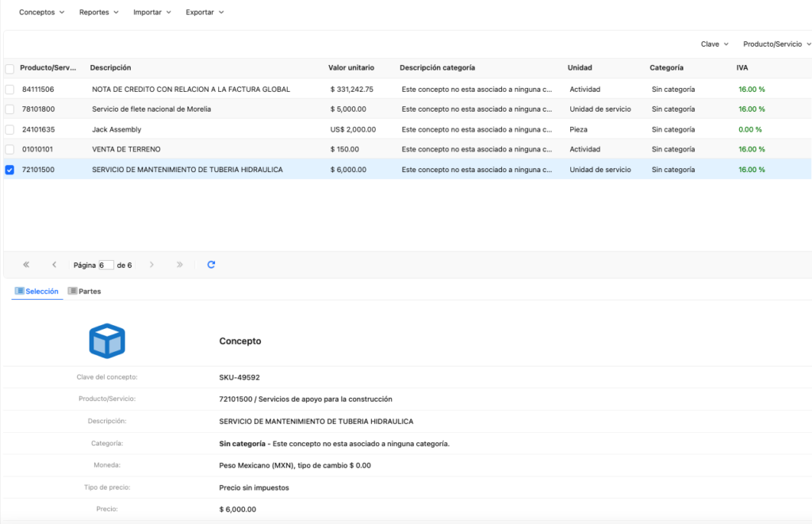Click the Jack Assembly description
The image size is (812, 524).
point(117,129)
